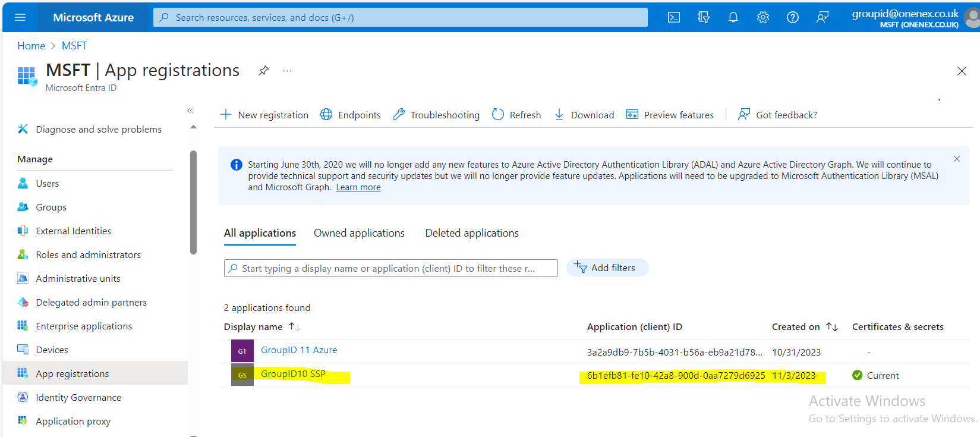Click the Roles and administrators icon
The height and width of the screenshot is (437, 980).
pyautogui.click(x=23, y=254)
